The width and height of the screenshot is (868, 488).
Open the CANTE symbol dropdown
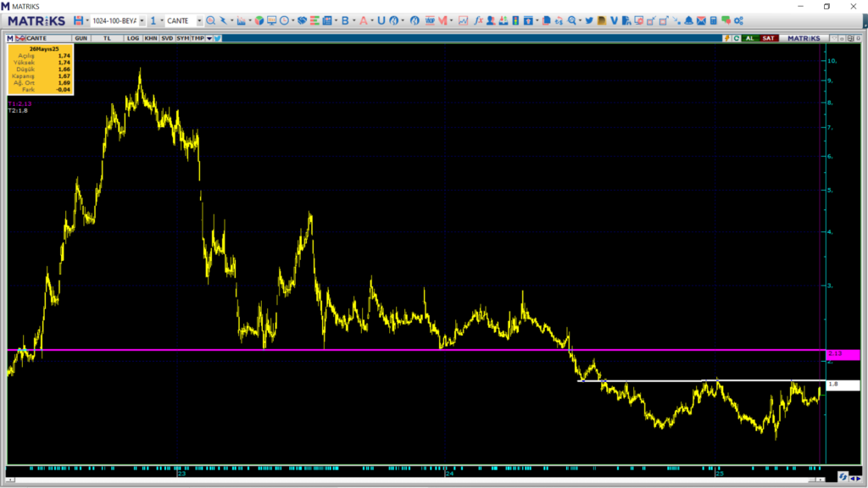tap(199, 20)
